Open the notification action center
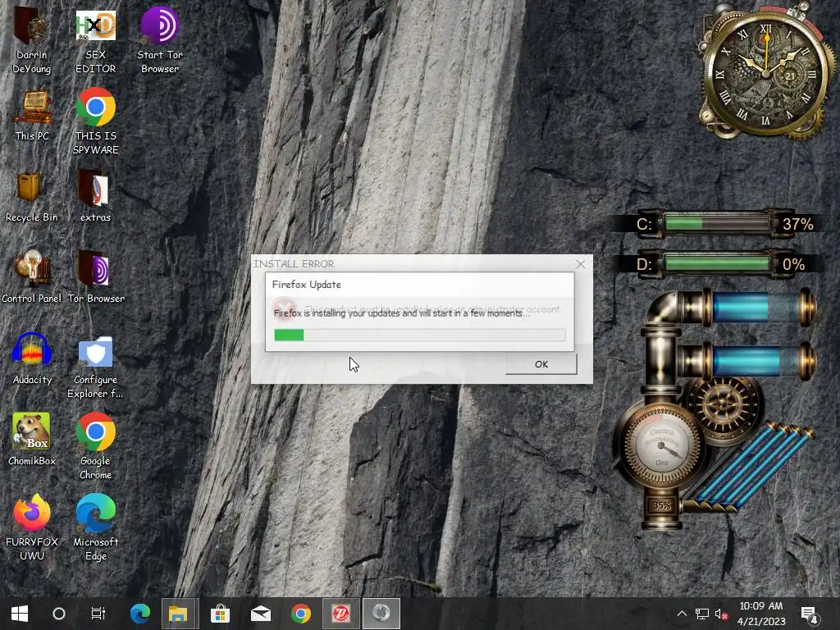Image resolution: width=840 pixels, height=630 pixels. (809, 614)
